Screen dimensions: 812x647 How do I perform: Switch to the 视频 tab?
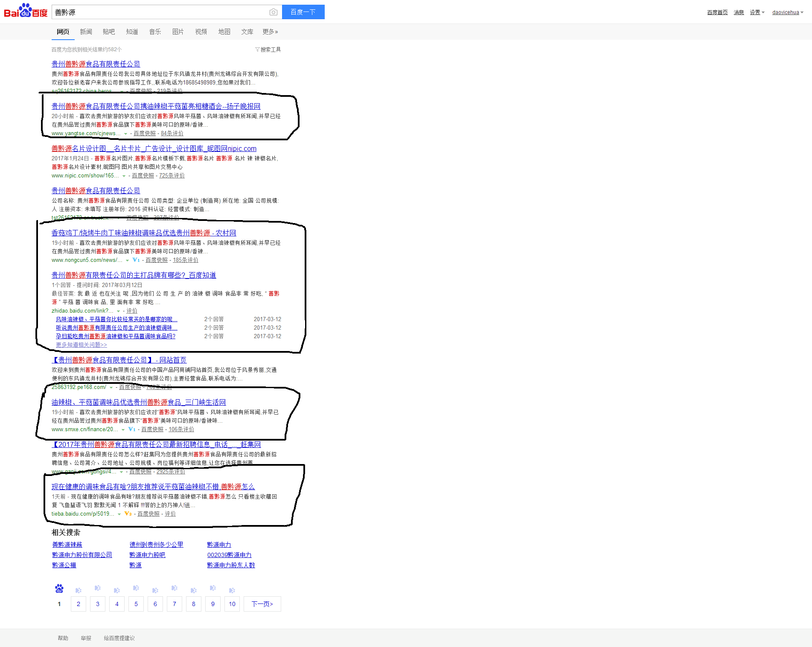pyautogui.click(x=201, y=32)
